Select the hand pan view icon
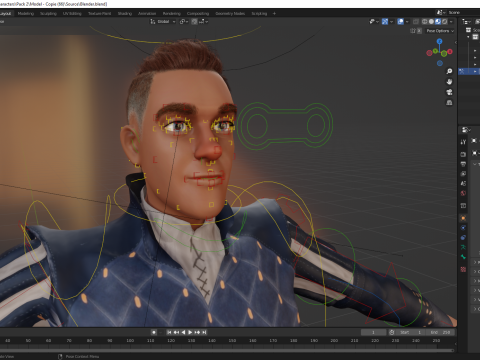This screenshot has height=360, width=480. [449, 82]
